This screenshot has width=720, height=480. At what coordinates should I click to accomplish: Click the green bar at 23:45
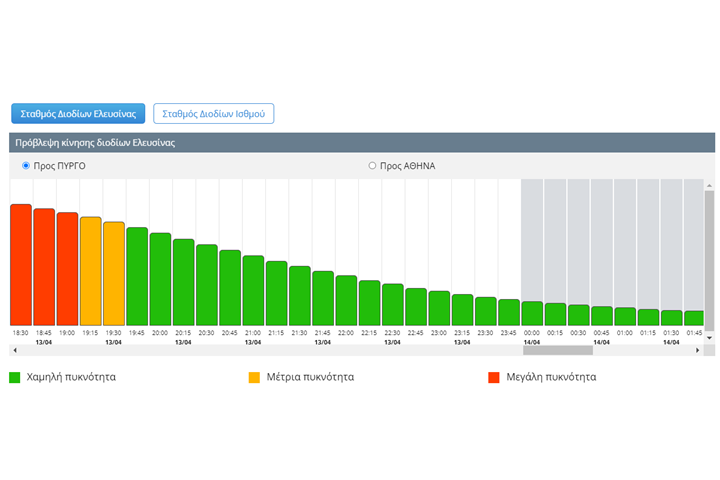pos(509,313)
